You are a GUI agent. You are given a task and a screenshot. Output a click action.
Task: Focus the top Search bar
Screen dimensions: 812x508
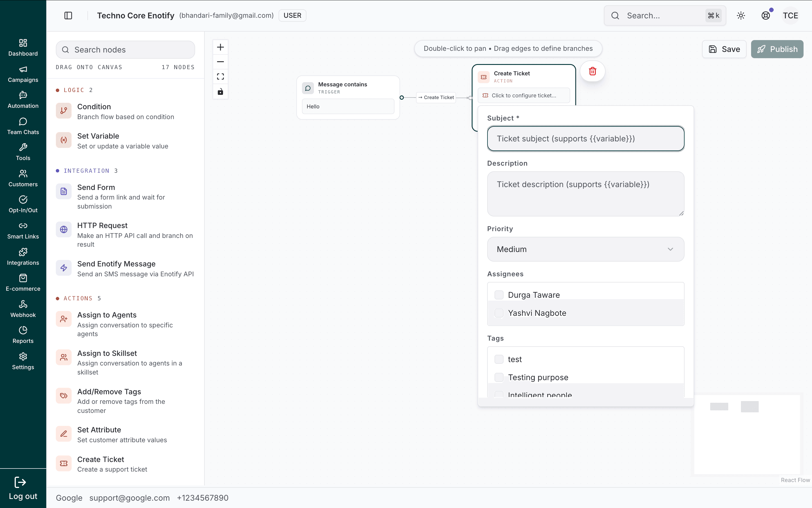[x=665, y=16]
